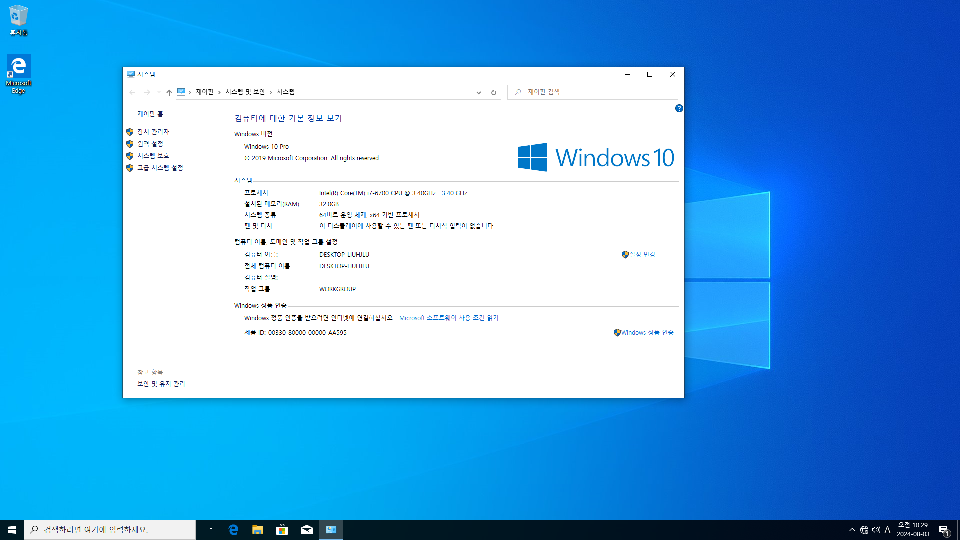Click the Microsoft Corporation copyright text
Screen dimensions: 960x540
[312, 158]
